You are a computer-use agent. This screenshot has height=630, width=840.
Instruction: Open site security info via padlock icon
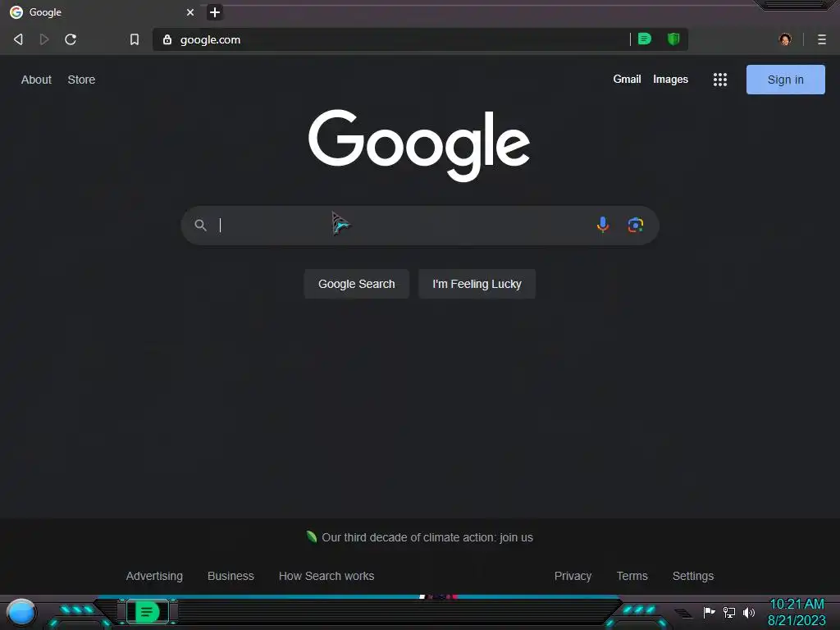pyautogui.click(x=167, y=39)
